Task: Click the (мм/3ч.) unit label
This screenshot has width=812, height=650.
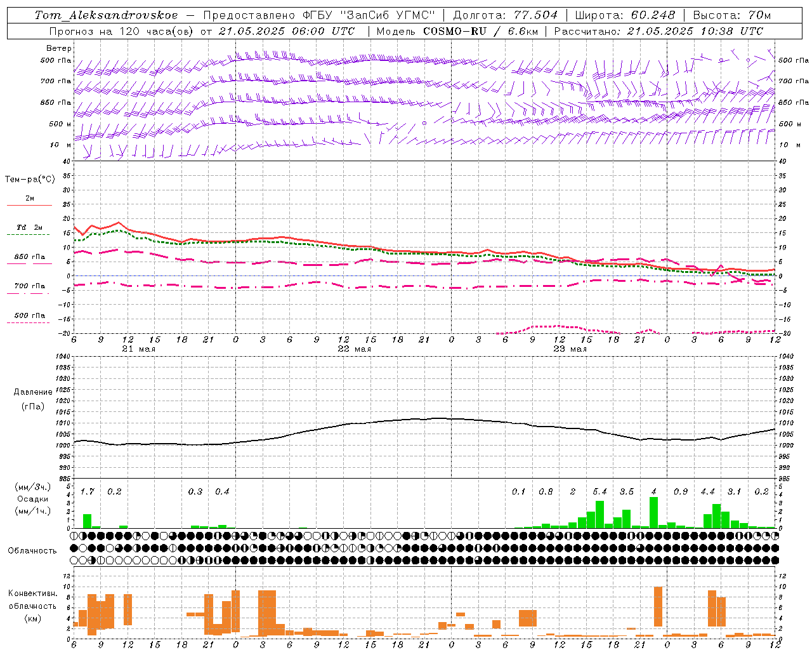Action: click(32, 487)
